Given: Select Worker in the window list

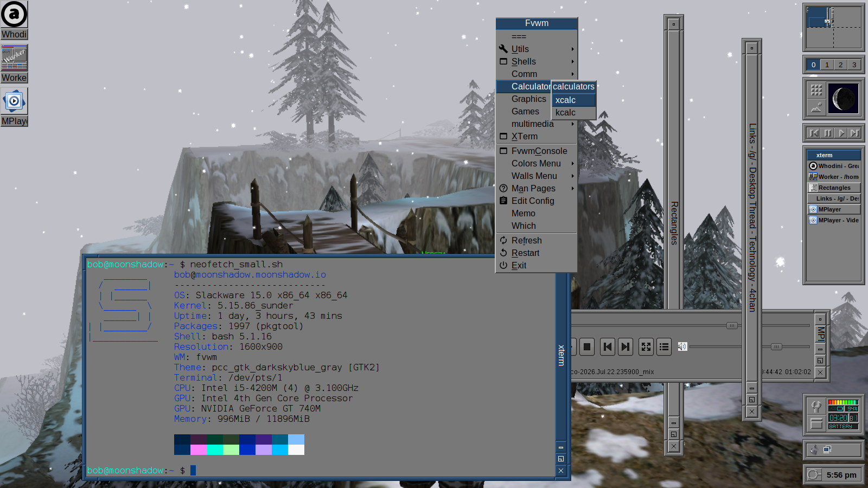Looking at the screenshot, I should tap(834, 177).
